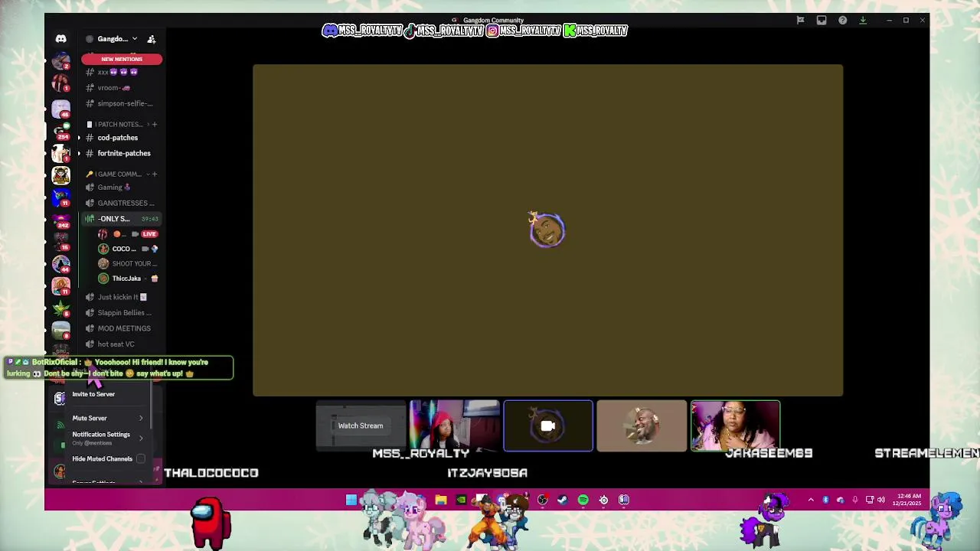Screen dimensions: 980x551
Task: Click the green download update icon
Action: tap(863, 21)
